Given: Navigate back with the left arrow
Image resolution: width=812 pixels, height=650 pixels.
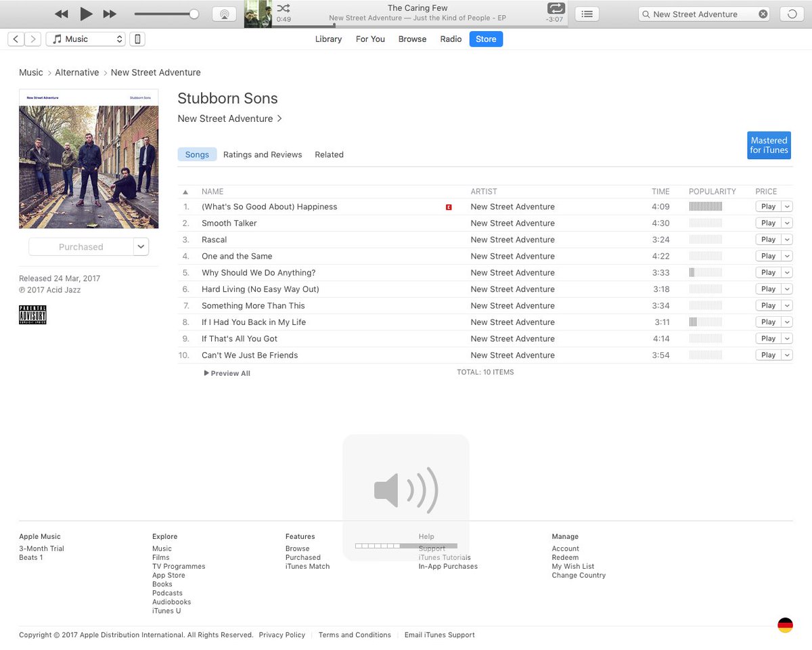Looking at the screenshot, I should coord(15,39).
